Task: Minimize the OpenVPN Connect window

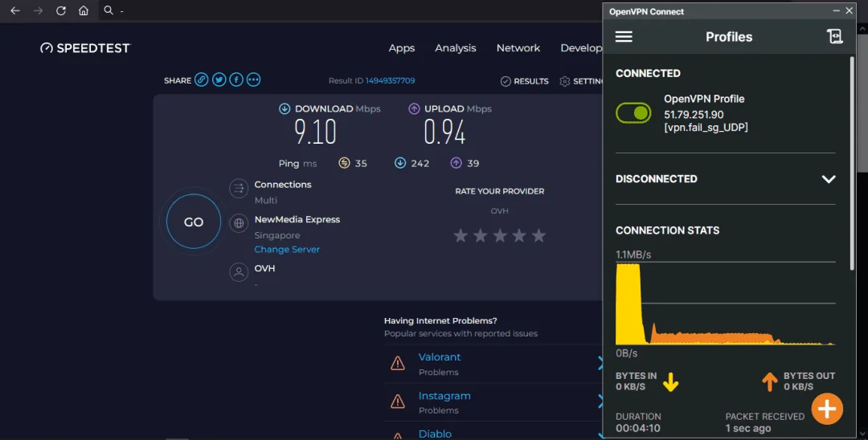Action: pyautogui.click(x=836, y=11)
